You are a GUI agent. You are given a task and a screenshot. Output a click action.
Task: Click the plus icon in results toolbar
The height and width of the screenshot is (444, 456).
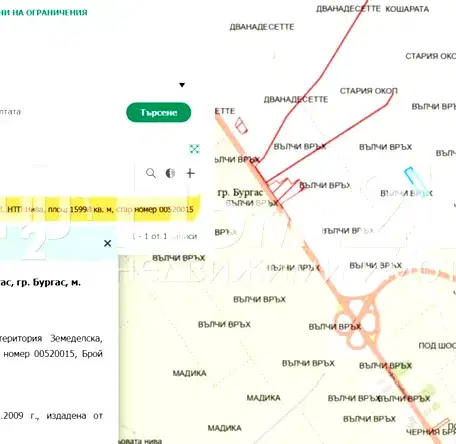[190, 173]
